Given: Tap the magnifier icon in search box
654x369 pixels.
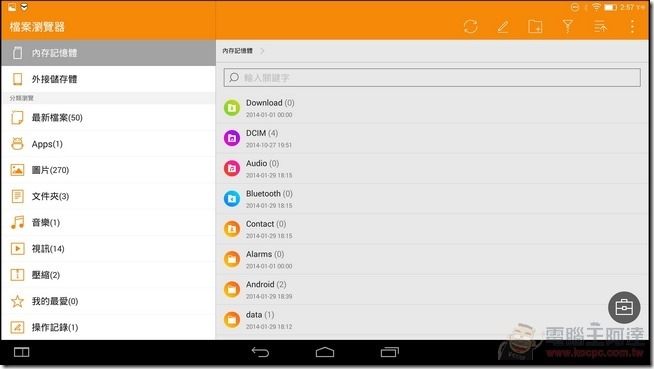Looking at the screenshot, I should coord(234,78).
